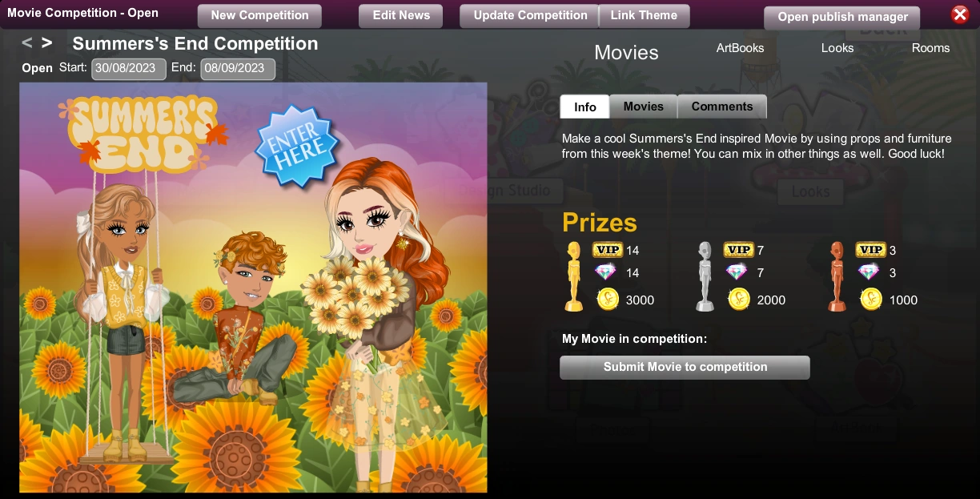The width and height of the screenshot is (980, 499).
Task: Open the Rooms competition category
Action: click(930, 48)
